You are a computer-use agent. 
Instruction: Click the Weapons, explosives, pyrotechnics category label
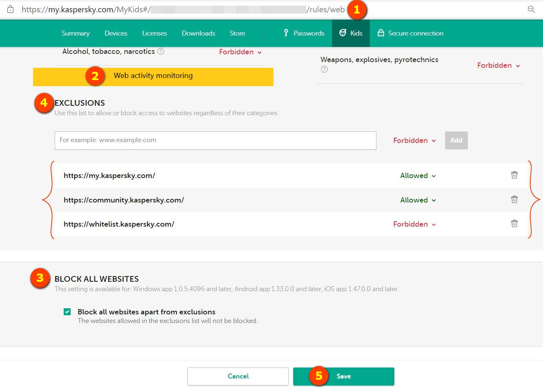click(x=379, y=60)
